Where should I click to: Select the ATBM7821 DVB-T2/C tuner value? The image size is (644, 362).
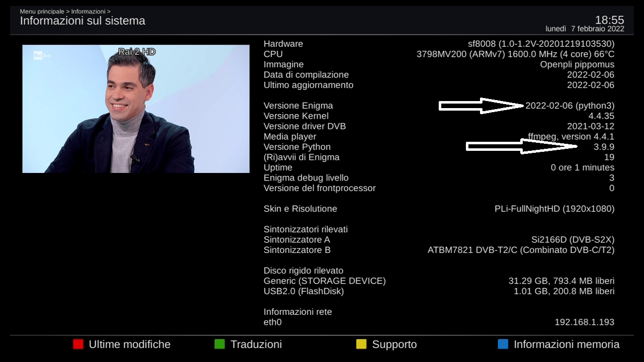521,250
